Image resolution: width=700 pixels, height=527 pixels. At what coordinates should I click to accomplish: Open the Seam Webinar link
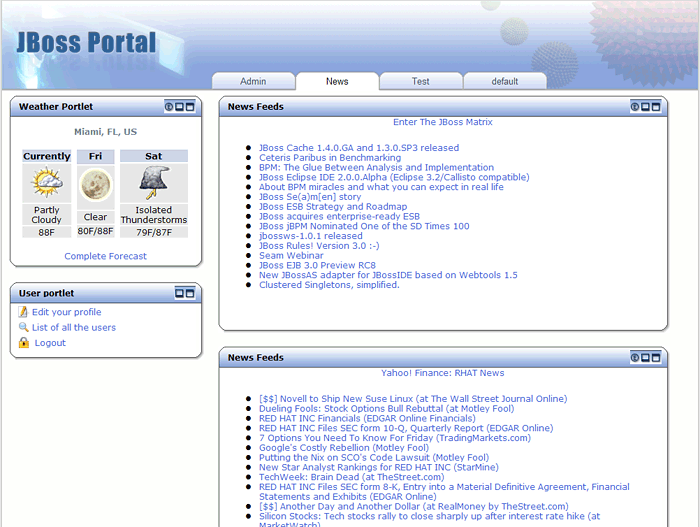point(291,255)
